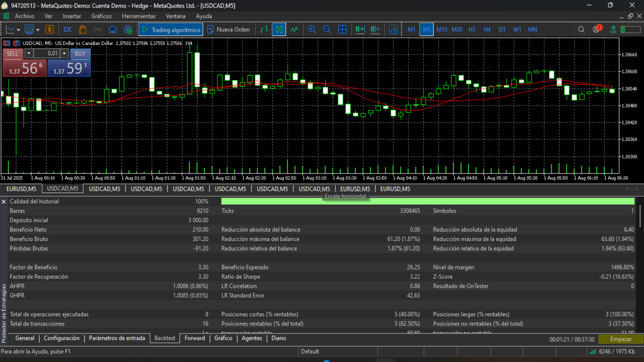Viewport: 644px width, 362px height.
Task: Take a chart screenshot with camera icon
Action: [393, 29]
